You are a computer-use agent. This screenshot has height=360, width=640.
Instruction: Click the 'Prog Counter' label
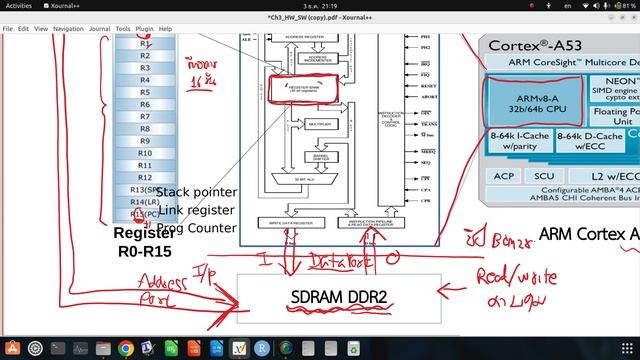click(x=197, y=228)
